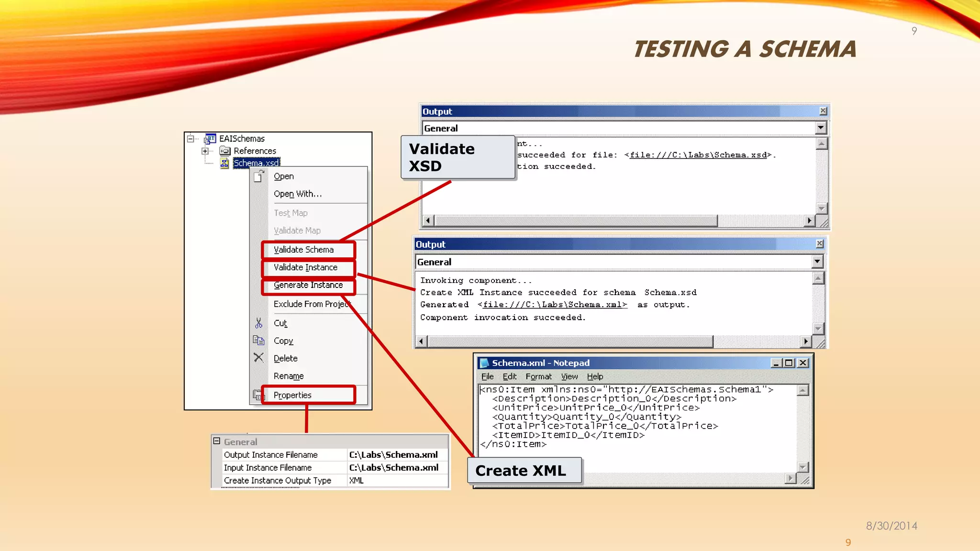Open Notepad File menu
980x551 pixels.
487,377
